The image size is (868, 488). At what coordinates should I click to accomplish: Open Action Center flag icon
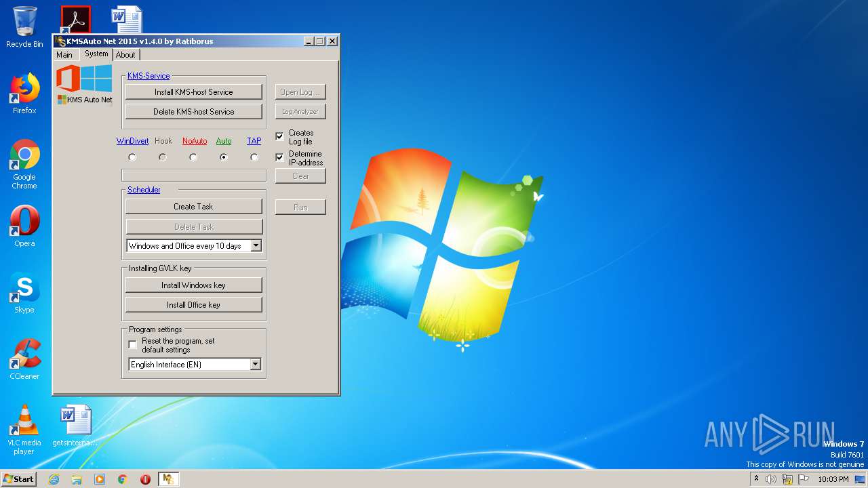click(804, 479)
